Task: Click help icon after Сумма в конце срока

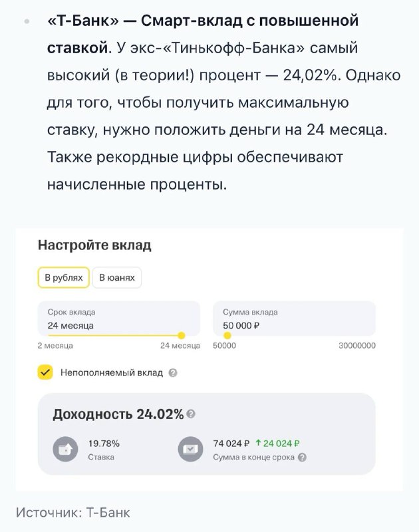Action: click(x=302, y=458)
